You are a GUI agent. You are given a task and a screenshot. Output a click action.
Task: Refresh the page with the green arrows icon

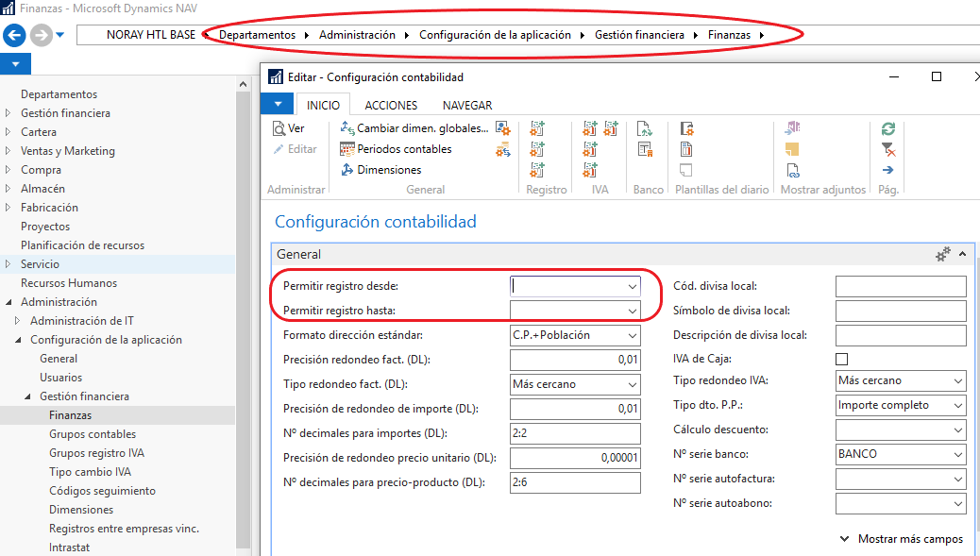pyautogui.click(x=888, y=128)
